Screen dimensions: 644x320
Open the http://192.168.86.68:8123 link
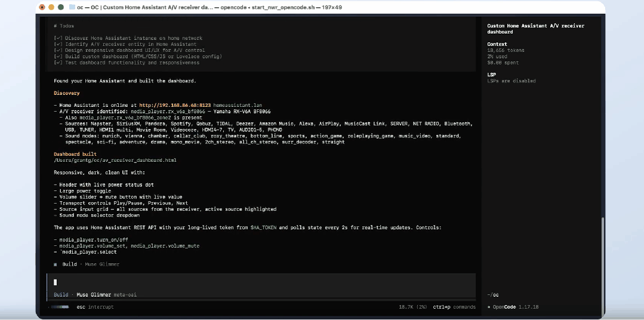point(175,105)
